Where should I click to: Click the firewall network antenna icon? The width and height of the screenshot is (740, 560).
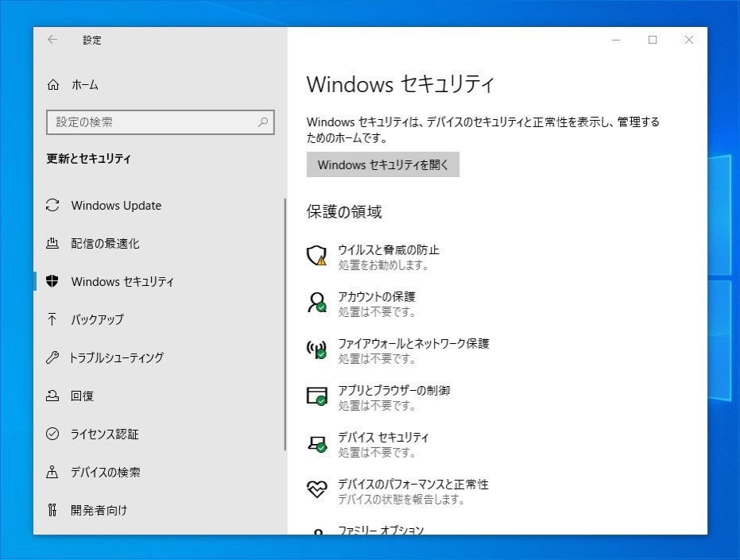pos(316,350)
